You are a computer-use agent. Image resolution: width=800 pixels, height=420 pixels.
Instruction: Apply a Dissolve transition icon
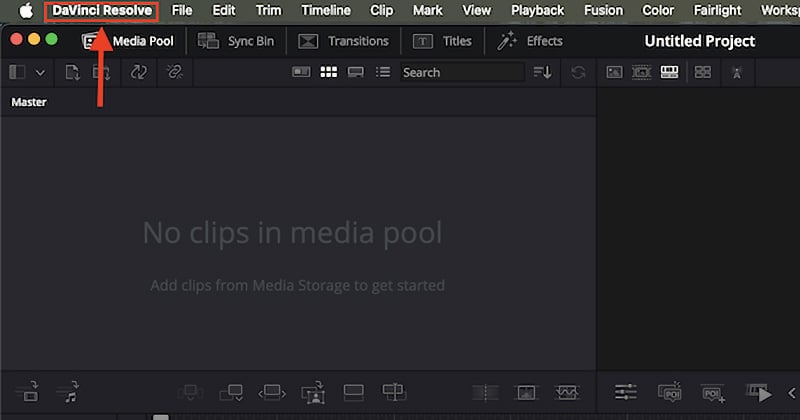[x=526, y=392]
